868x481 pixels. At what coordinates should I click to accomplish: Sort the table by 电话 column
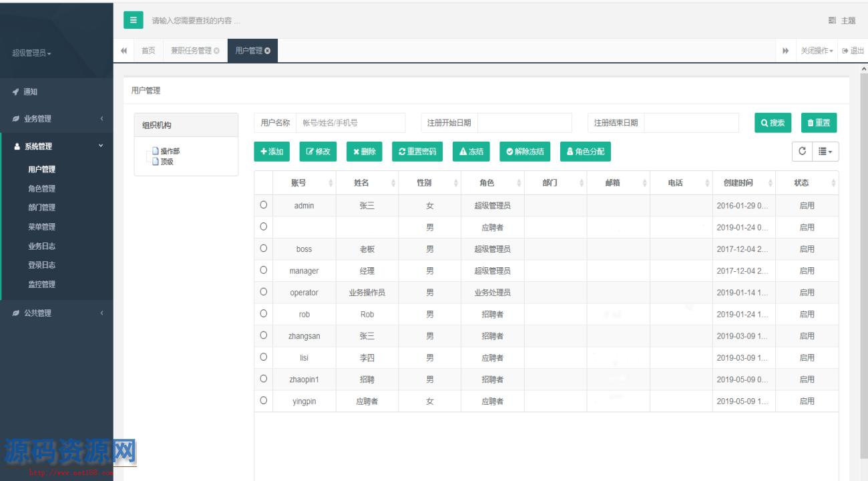click(681, 183)
